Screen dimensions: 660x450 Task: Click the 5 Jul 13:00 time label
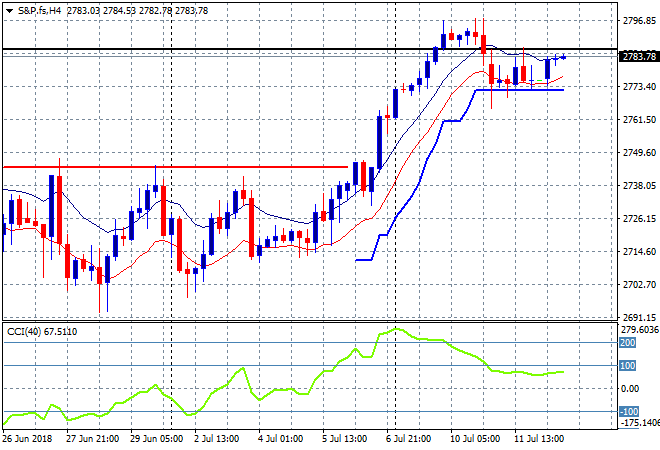pos(345,439)
